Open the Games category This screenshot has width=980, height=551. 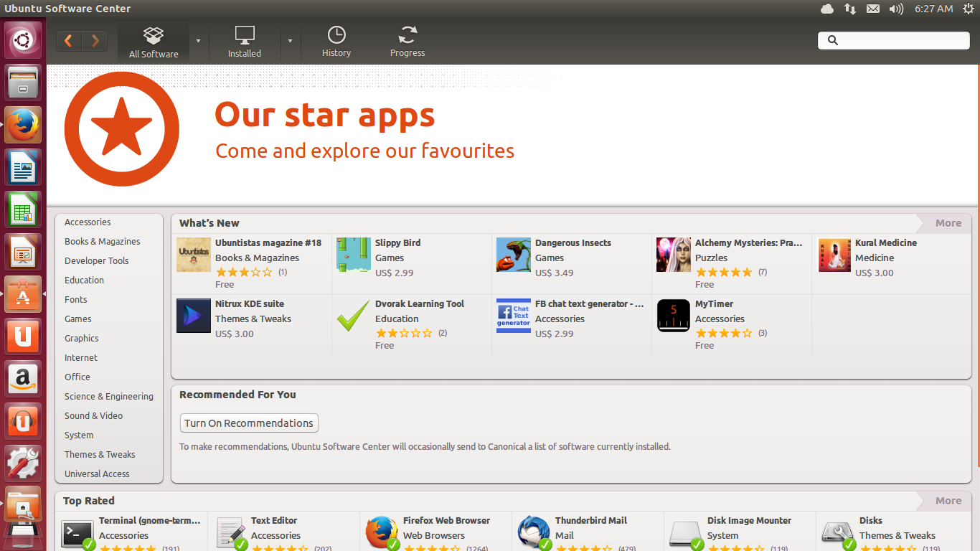78,319
